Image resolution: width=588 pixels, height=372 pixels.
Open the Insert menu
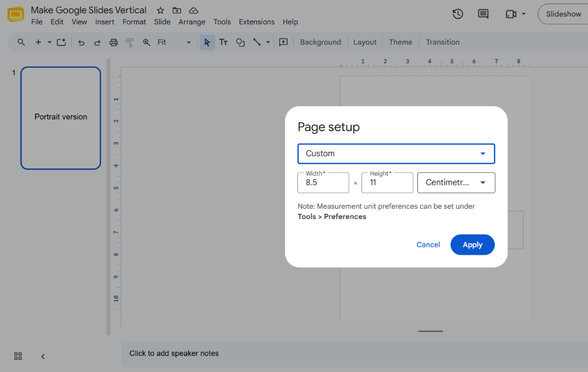point(104,22)
